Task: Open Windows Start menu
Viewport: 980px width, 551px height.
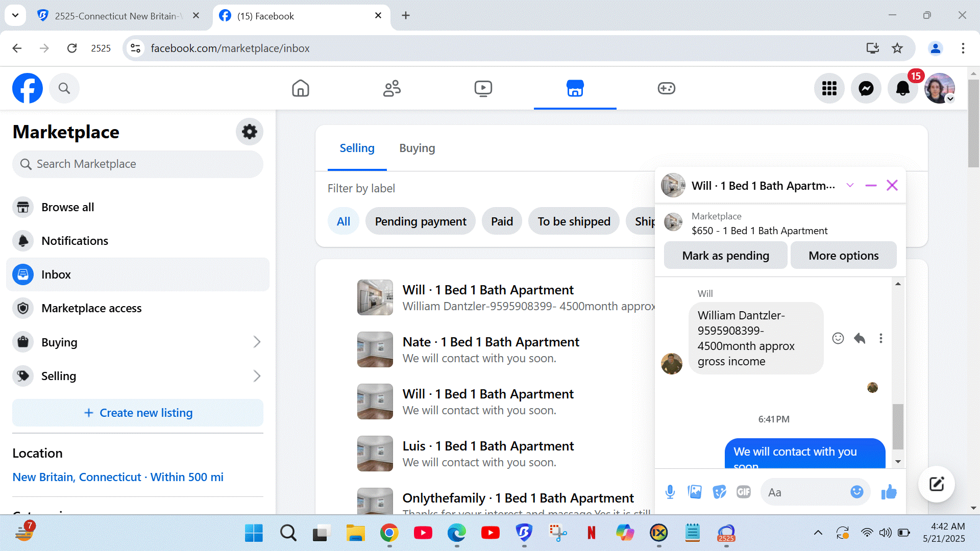Action: (254, 533)
